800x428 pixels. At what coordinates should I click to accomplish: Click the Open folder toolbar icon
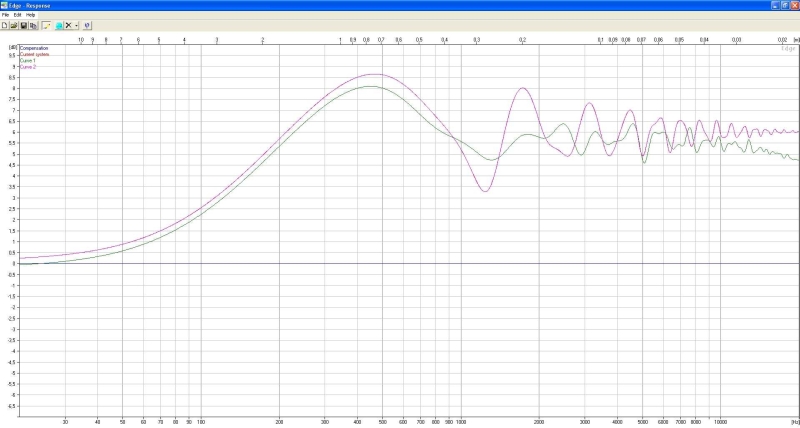click(x=14, y=25)
